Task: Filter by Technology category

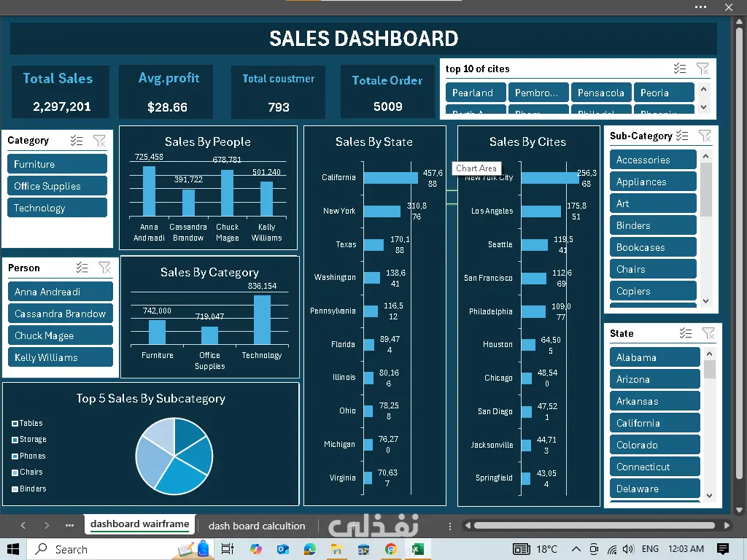Action: [x=57, y=208]
